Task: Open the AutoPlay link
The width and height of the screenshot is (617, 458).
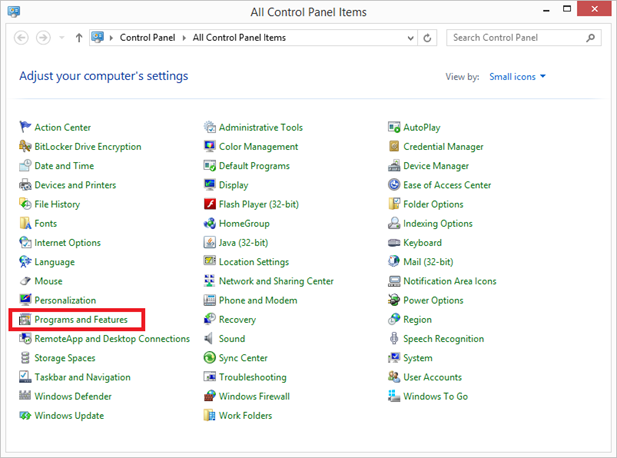Action: click(422, 127)
